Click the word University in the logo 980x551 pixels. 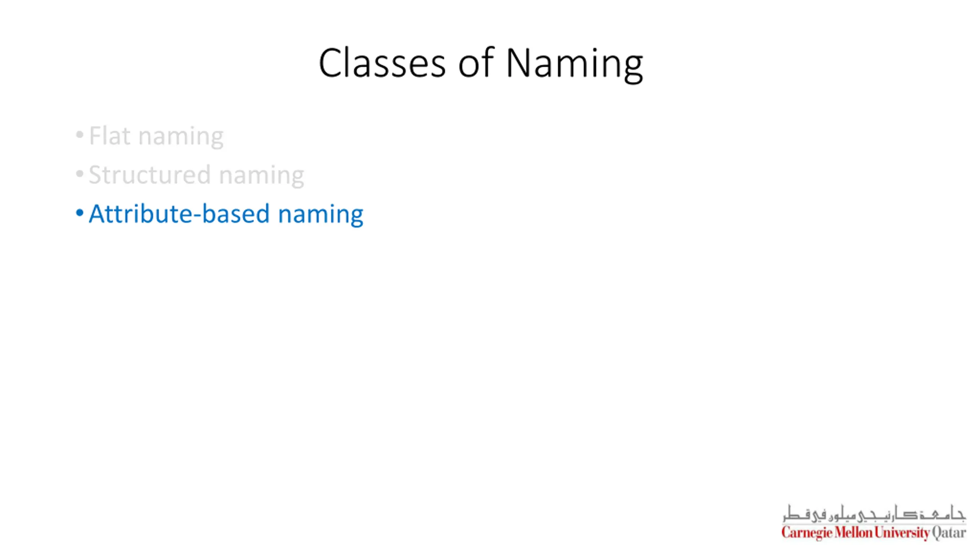(x=902, y=533)
